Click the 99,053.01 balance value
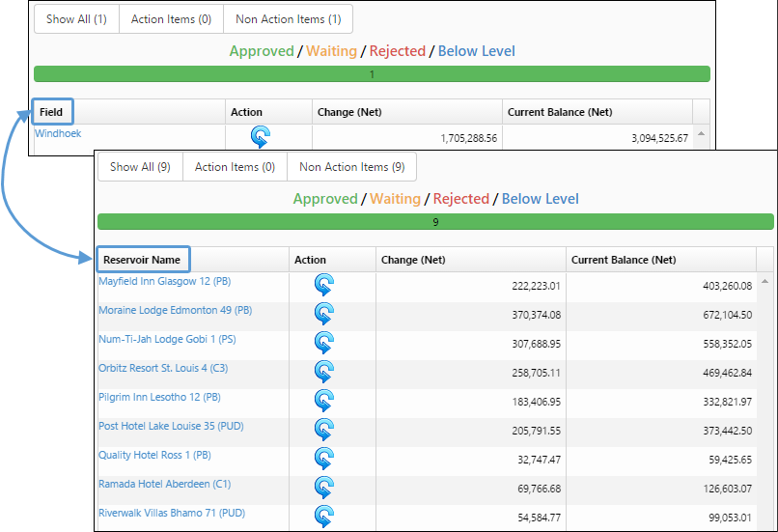Screen dimensions: 778x532 [x=731, y=518]
